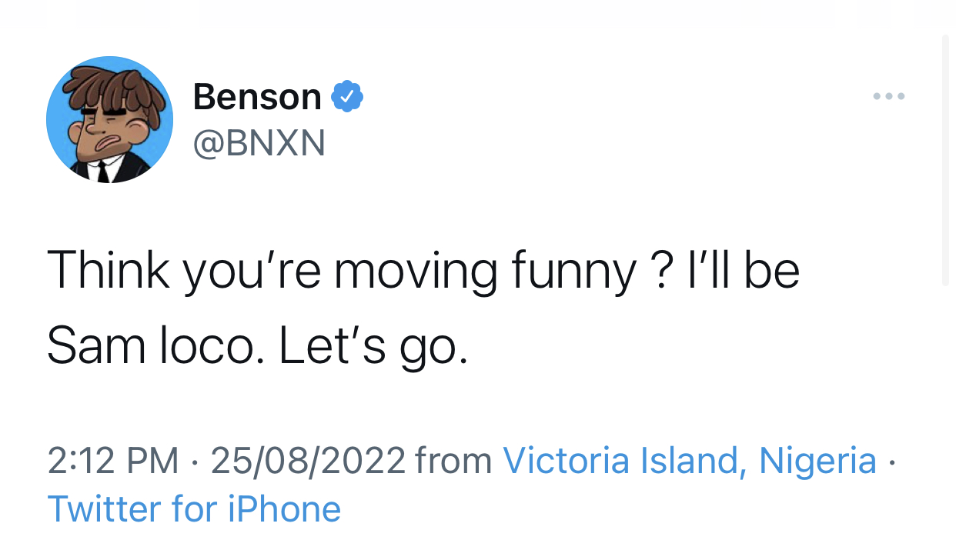Click the vertical scrollbar on the right edge
The width and height of the screenshot is (956, 560).
[x=945, y=162]
